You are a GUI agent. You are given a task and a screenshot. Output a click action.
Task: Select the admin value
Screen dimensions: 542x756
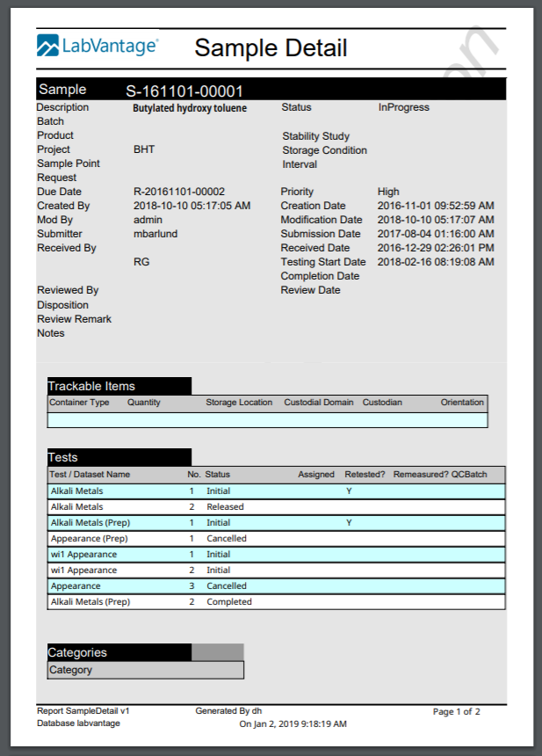[x=148, y=220]
